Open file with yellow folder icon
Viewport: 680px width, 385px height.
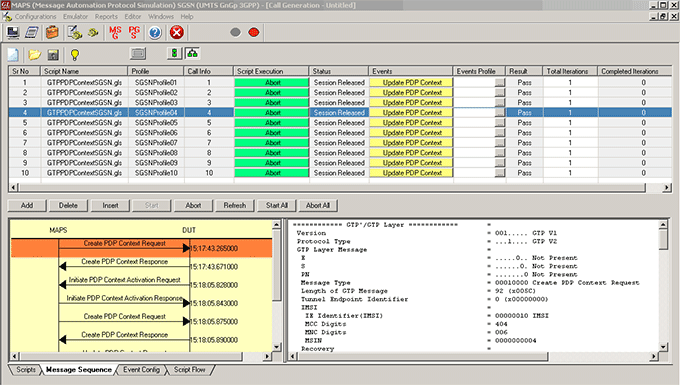pos(34,55)
